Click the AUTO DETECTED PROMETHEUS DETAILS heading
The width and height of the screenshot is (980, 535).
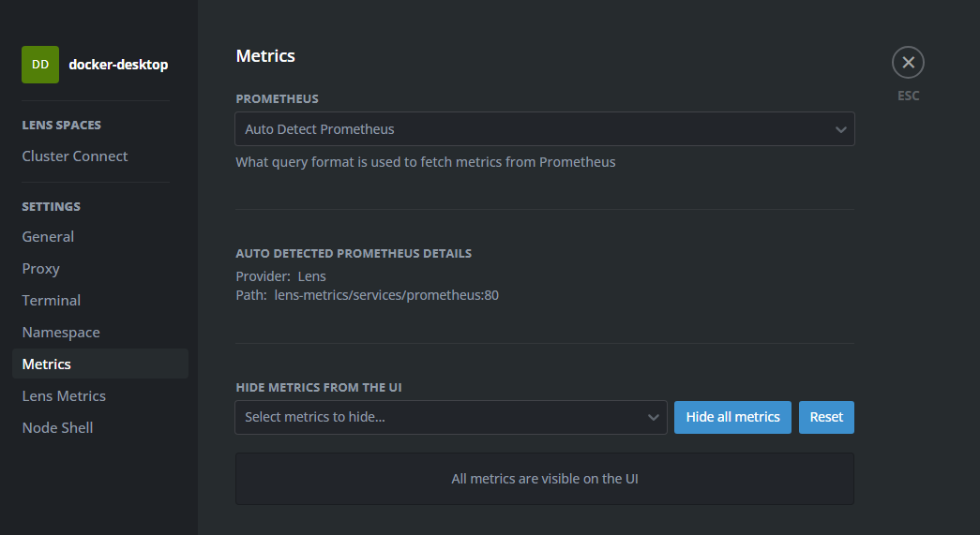point(354,254)
